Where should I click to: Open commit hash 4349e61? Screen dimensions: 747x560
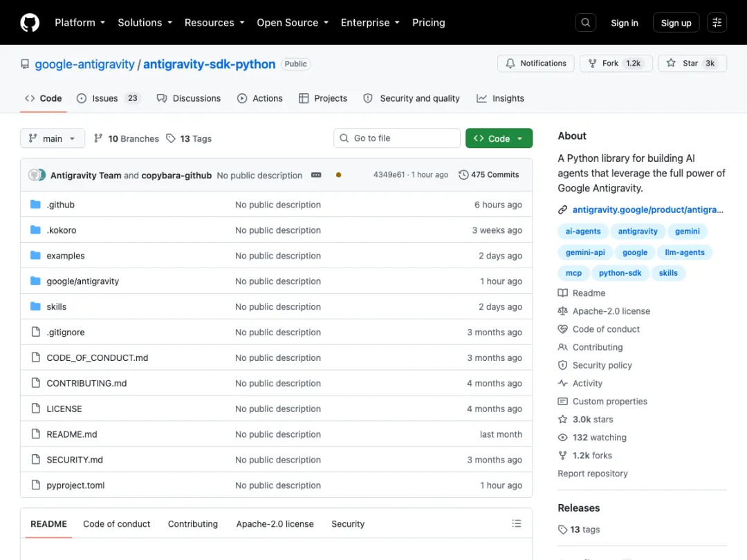click(389, 175)
